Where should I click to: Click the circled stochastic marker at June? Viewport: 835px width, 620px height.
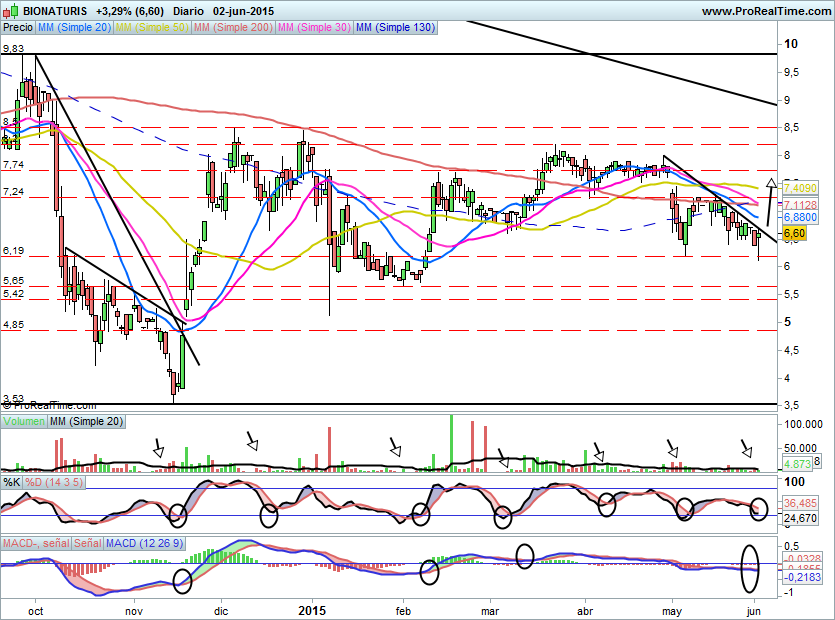(759, 509)
